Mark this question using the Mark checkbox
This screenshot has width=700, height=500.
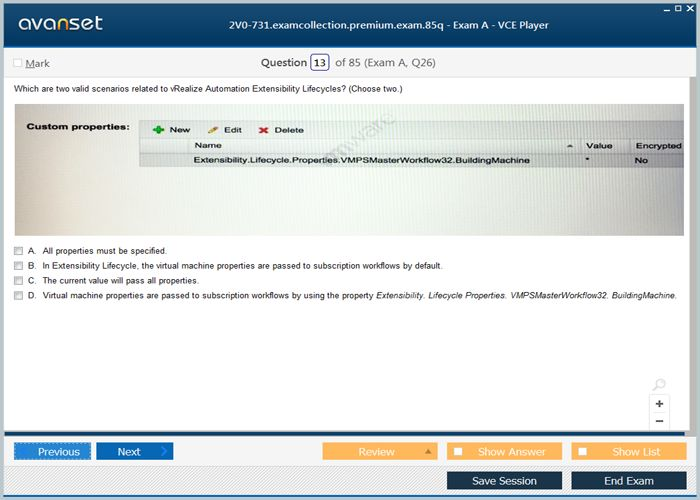pyautogui.click(x=18, y=63)
